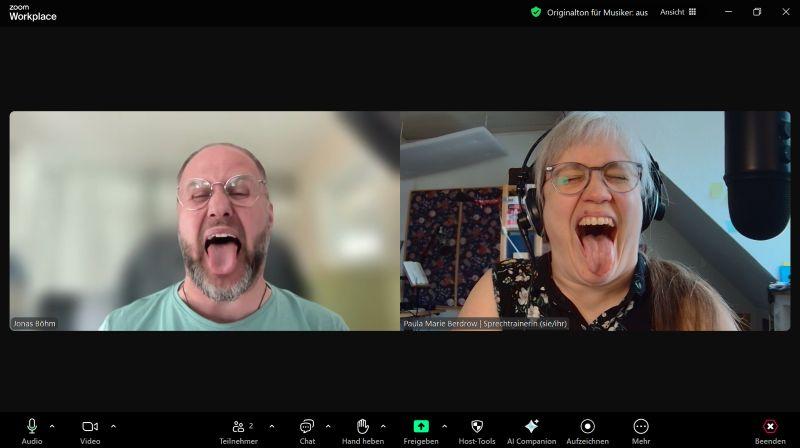Open the Ansicht view layout menu

[x=678, y=12]
